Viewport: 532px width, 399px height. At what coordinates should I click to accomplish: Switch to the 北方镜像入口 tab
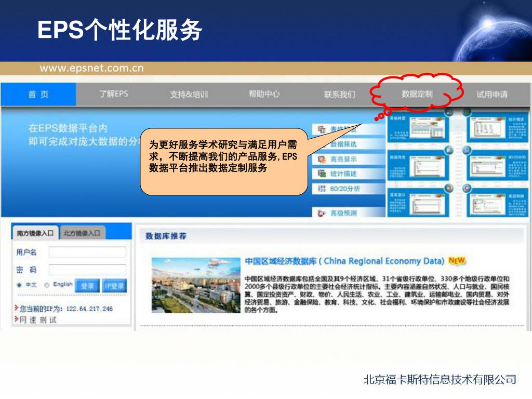[x=82, y=233]
